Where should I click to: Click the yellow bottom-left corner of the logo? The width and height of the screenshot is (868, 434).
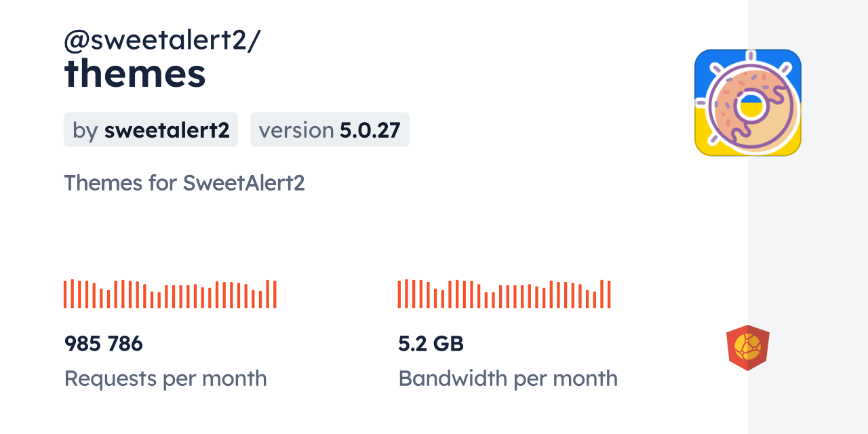point(703,146)
